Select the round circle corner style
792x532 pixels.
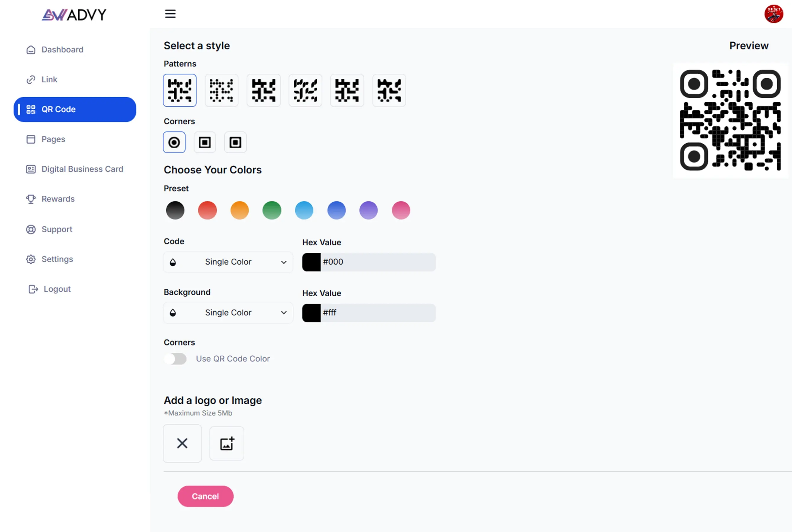(x=174, y=142)
